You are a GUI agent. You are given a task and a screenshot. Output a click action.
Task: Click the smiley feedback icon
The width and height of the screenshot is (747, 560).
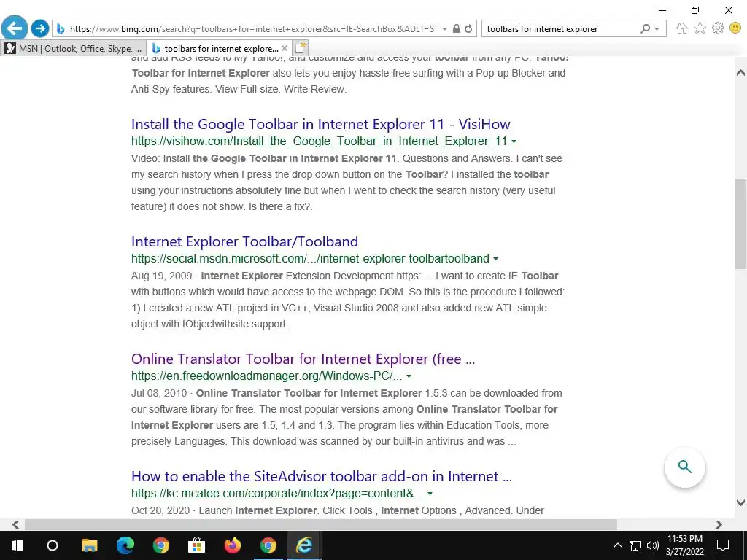click(735, 28)
